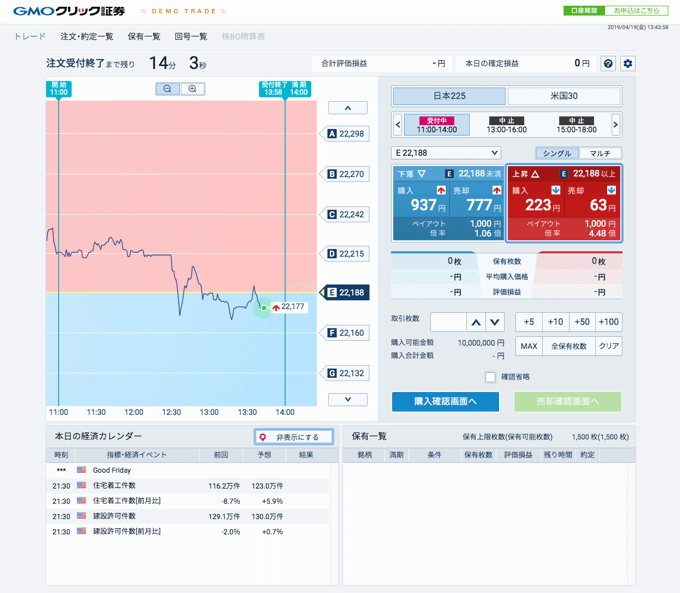The image size is (680, 593).
Task: Select strike price C 22,242
Action: (347, 214)
